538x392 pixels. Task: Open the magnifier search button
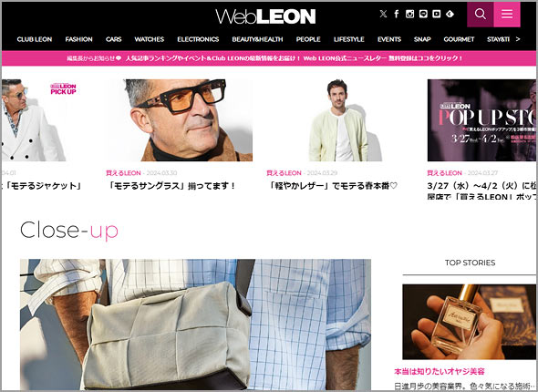(481, 14)
